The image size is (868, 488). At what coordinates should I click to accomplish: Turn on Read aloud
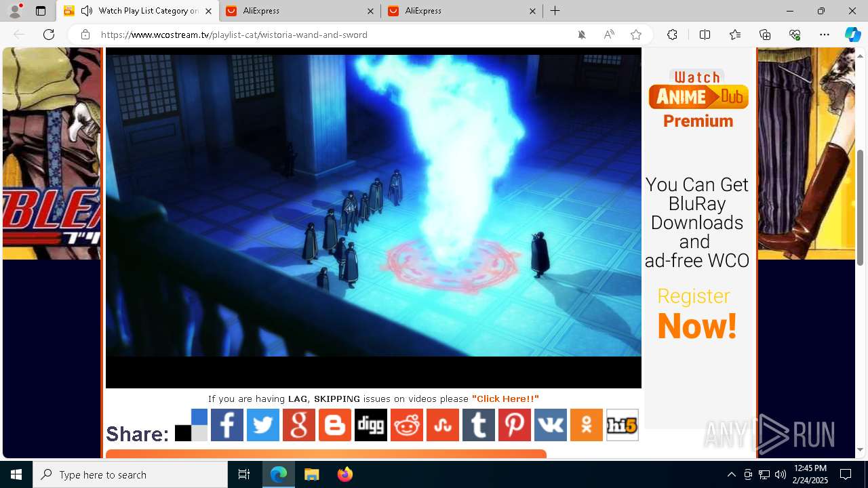(609, 35)
